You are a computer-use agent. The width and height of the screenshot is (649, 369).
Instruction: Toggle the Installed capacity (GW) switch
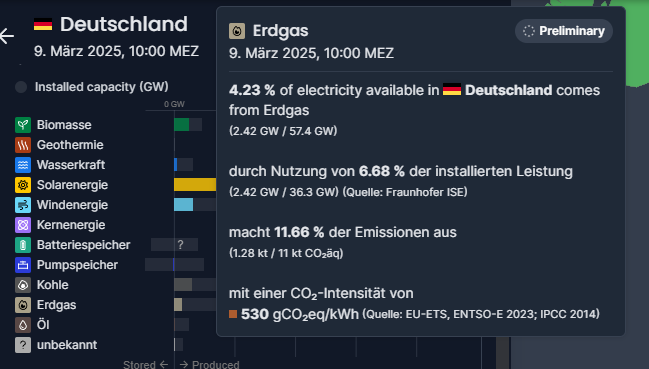click(21, 87)
